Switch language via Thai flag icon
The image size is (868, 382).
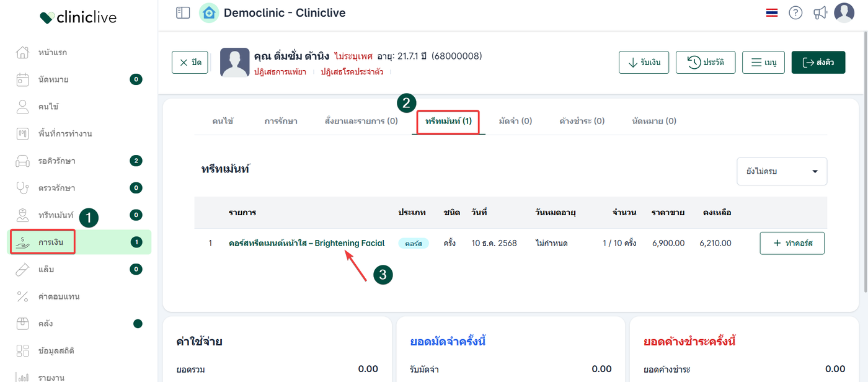coord(772,12)
